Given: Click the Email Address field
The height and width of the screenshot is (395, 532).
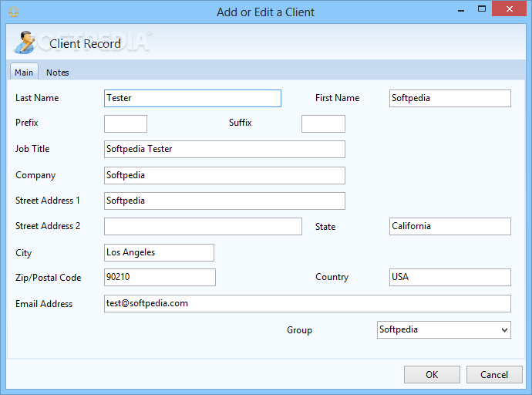Looking at the screenshot, I should [308, 304].
